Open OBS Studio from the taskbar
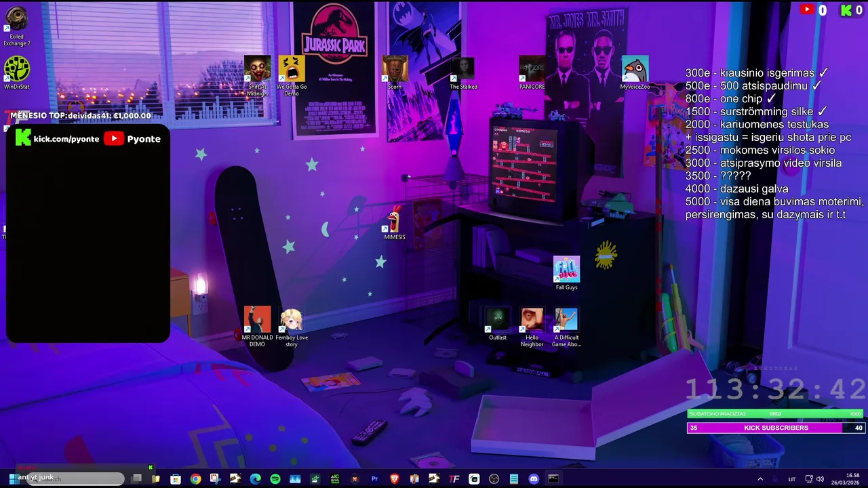868x488 pixels. click(x=494, y=479)
